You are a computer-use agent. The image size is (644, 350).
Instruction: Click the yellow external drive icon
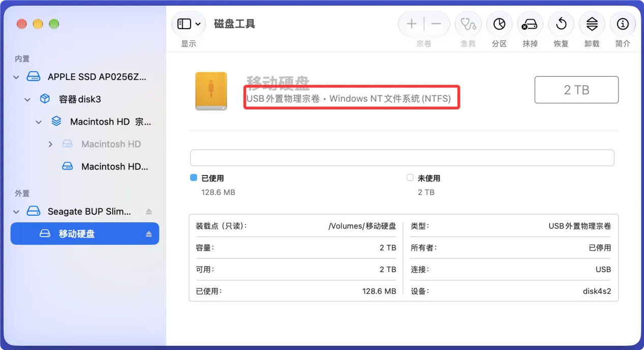point(211,91)
